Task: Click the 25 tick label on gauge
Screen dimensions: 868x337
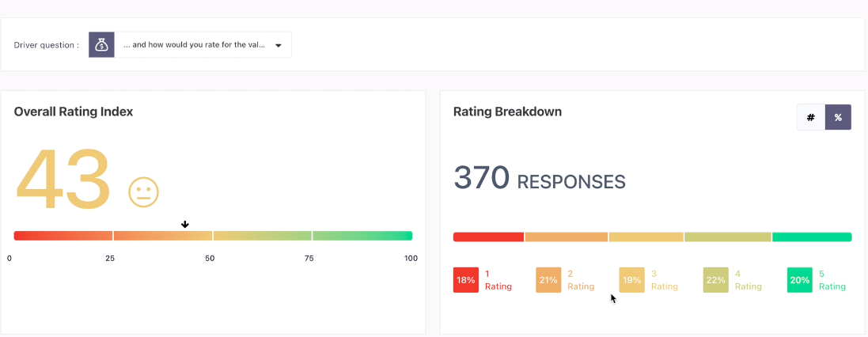Action: pyautogui.click(x=110, y=258)
